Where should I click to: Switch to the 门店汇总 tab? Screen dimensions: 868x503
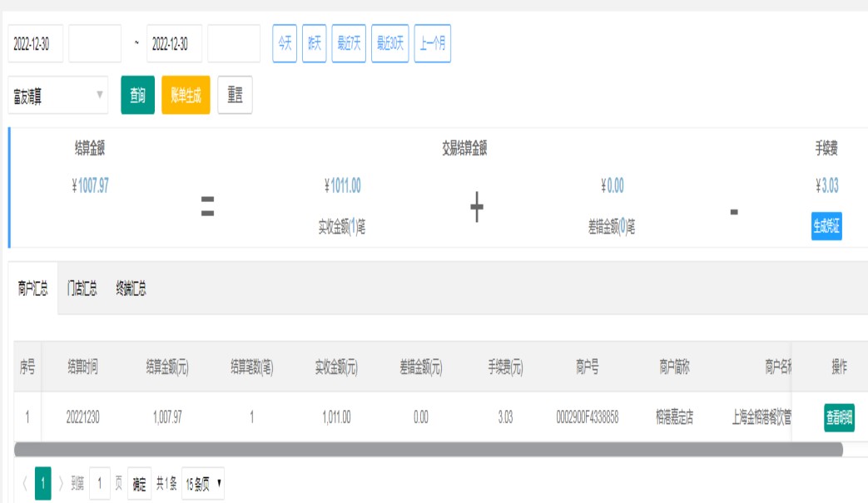(82, 288)
